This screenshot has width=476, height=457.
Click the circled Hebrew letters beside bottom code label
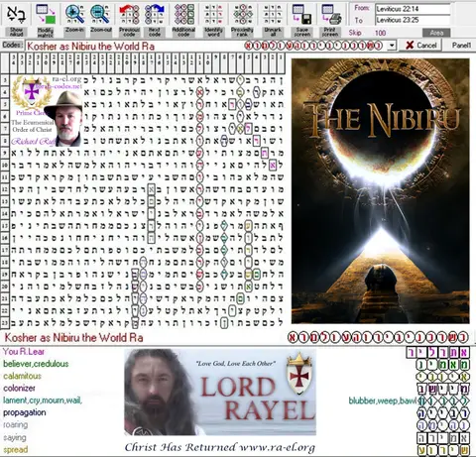pyautogui.click(x=378, y=337)
